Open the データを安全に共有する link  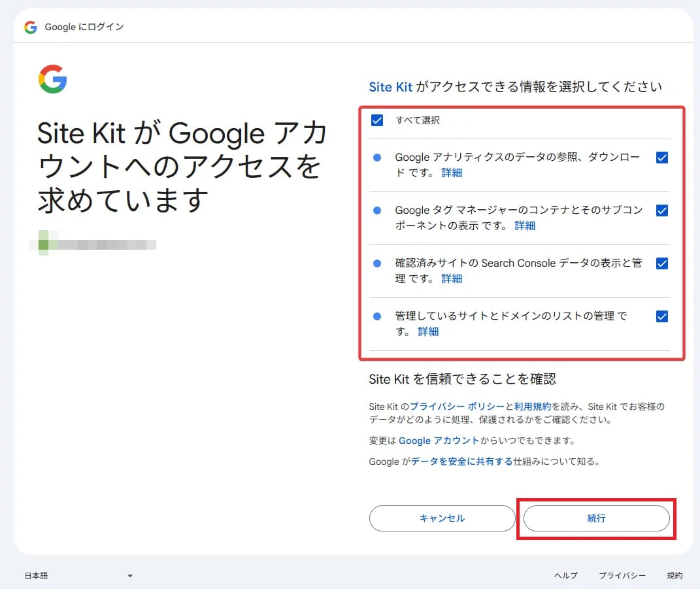point(461,462)
